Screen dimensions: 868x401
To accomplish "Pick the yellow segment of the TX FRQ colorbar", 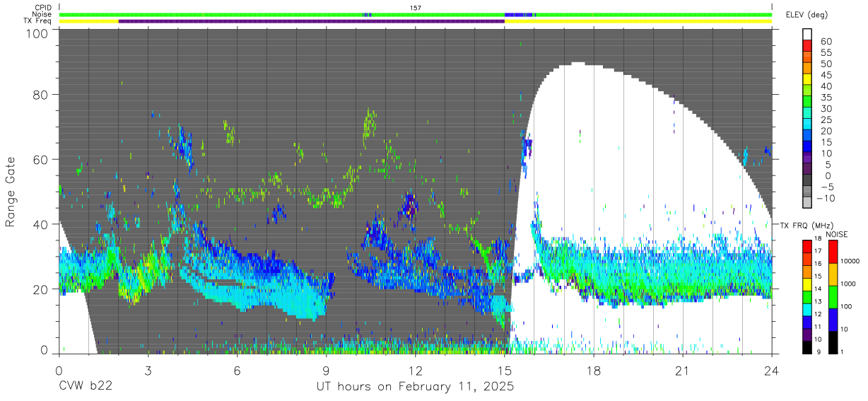I will click(807, 286).
